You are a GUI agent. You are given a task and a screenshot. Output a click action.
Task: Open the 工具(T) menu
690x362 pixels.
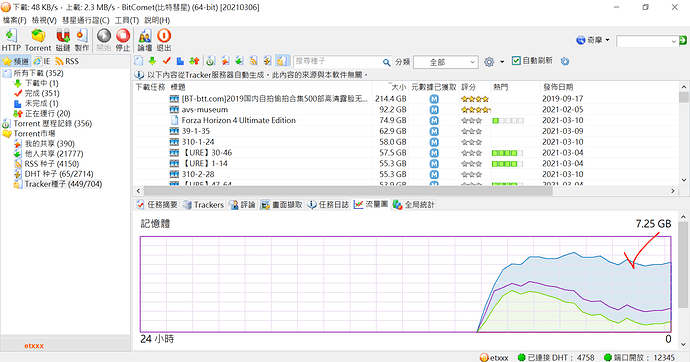[x=127, y=20]
